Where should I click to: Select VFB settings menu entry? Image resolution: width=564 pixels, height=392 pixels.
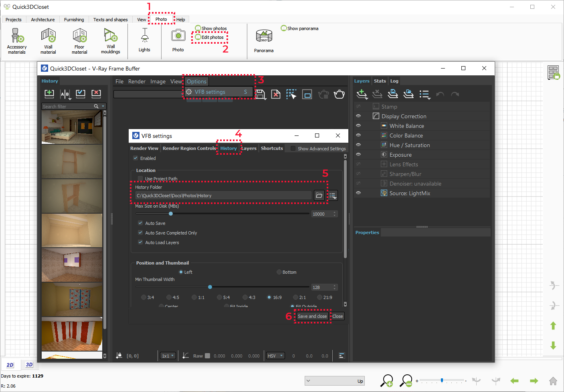[219, 92]
